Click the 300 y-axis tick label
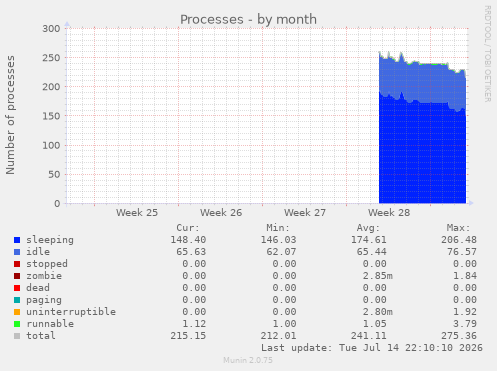497x371 pixels. tap(51, 29)
